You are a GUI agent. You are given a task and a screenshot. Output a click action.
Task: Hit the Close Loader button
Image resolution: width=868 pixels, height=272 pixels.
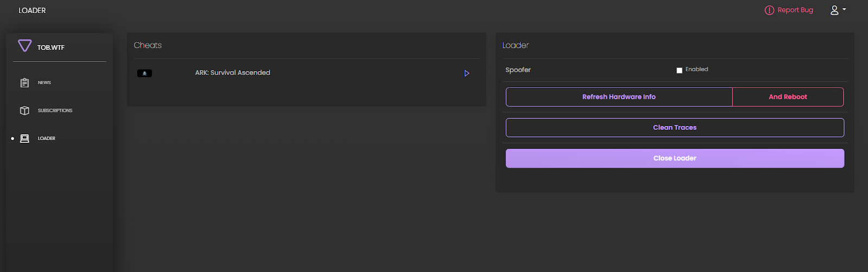click(x=674, y=158)
